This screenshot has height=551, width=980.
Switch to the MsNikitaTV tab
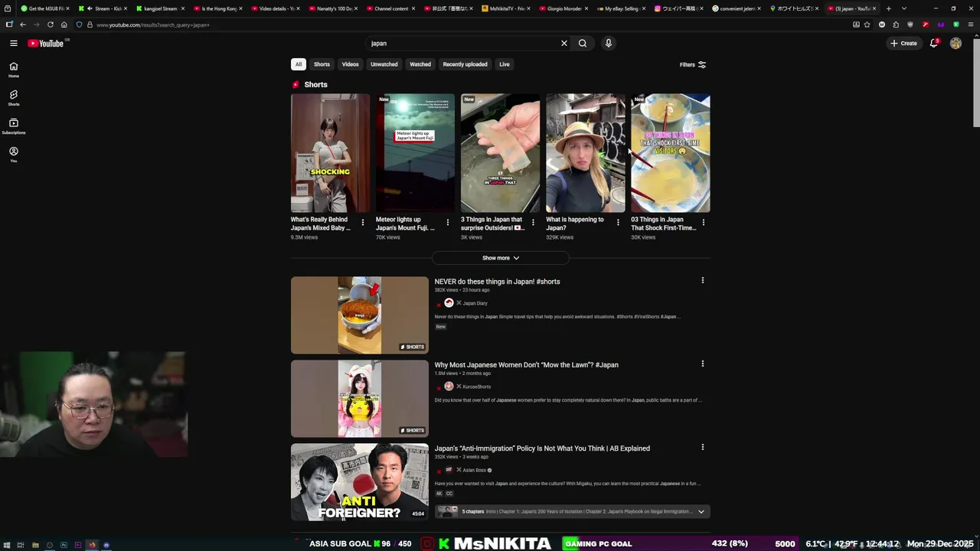pyautogui.click(x=507, y=8)
